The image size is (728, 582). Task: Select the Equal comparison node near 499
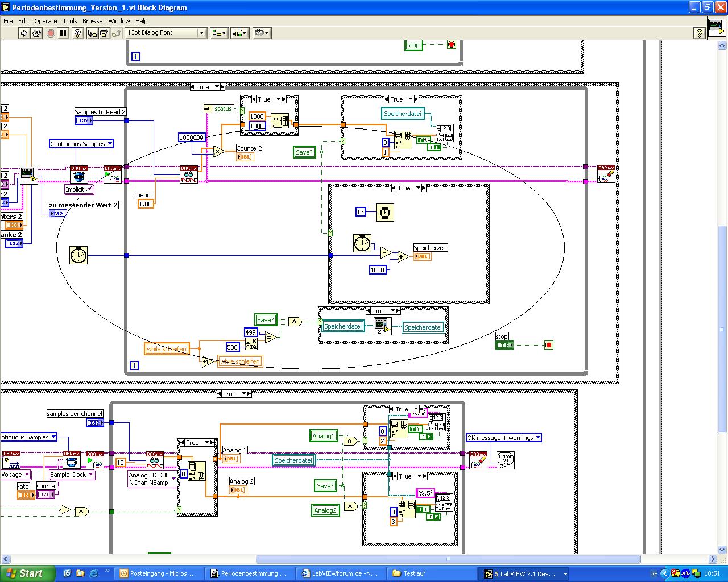pos(271,337)
